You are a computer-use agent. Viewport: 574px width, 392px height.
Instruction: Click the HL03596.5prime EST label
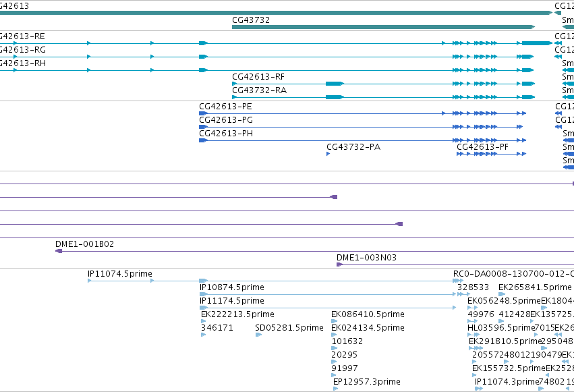click(501, 328)
